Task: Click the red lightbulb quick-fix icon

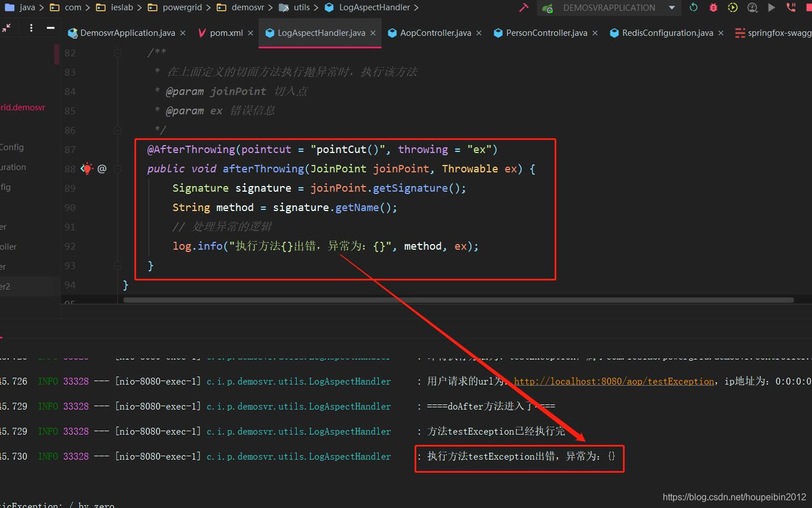Action: coord(87,168)
